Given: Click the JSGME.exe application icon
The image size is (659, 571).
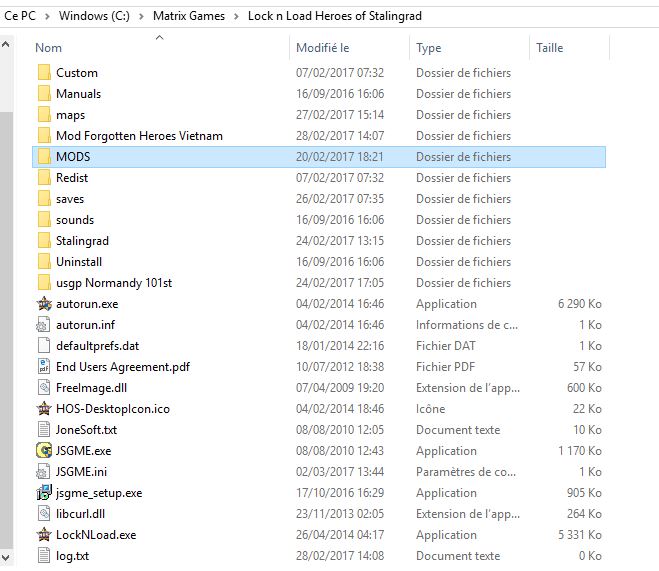Looking at the screenshot, I should coord(44,451).
